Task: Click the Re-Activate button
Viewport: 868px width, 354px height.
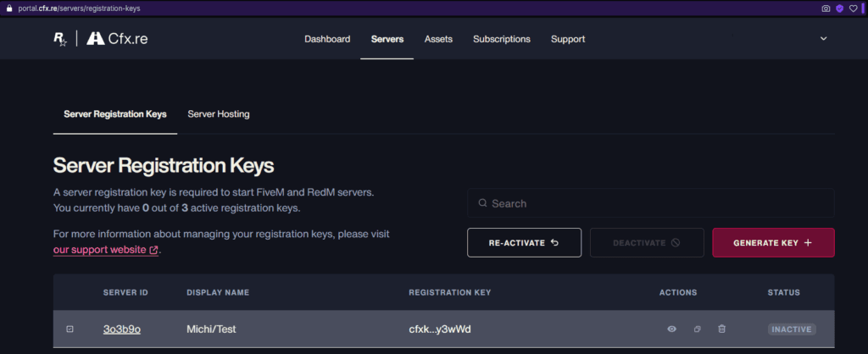Action: [524, 242]
